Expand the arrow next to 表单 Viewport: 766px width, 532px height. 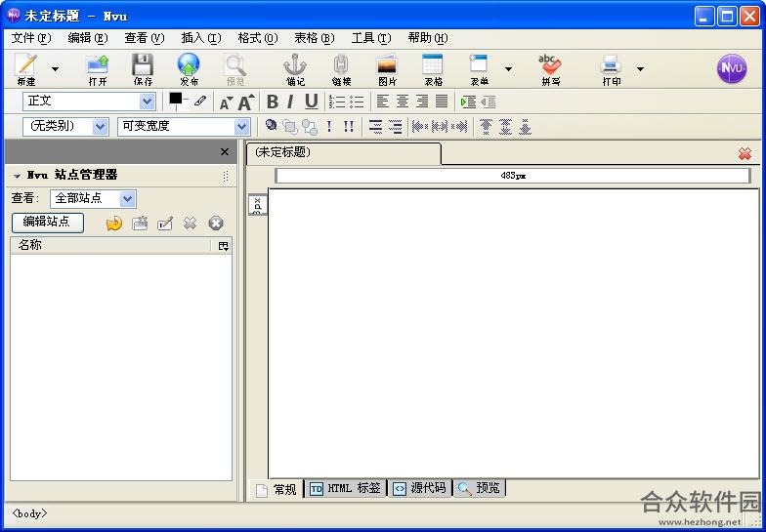(x=508, y=68)
